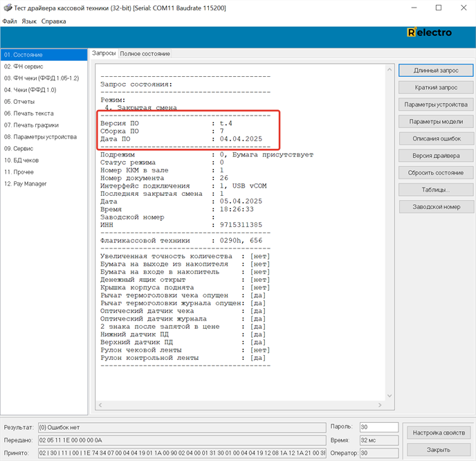Click the 'Подрежим' line

click(207, 154)
